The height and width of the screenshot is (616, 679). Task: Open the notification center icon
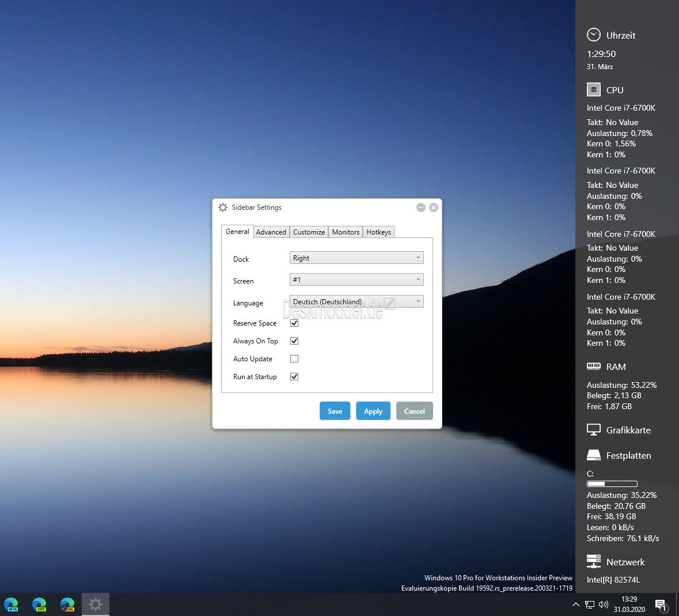coord(661,604)
